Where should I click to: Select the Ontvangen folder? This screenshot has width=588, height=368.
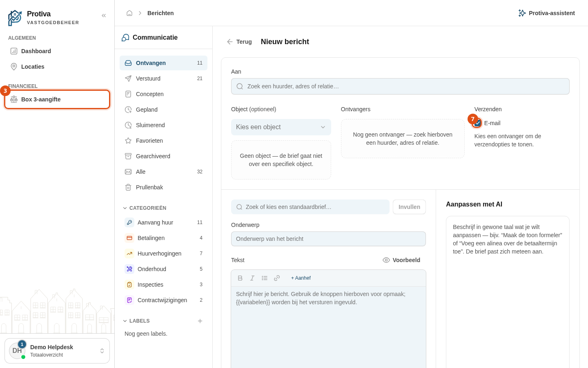click(x=163, y=63)
